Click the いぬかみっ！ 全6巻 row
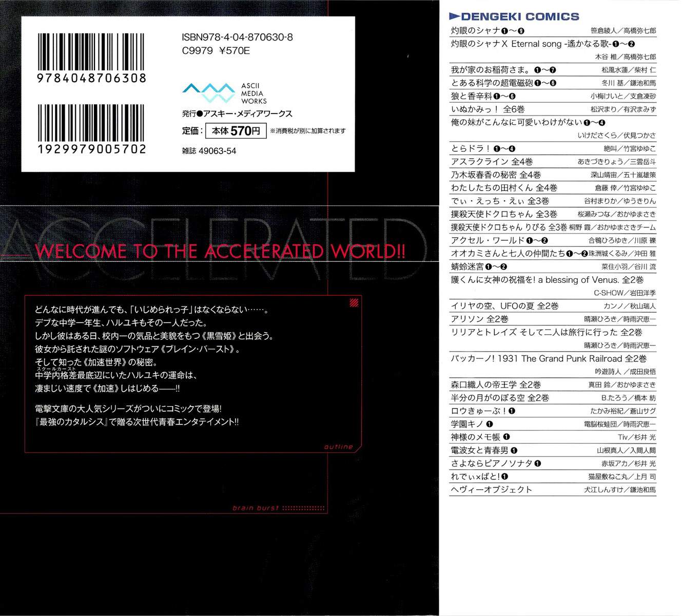The height and width of the screenshot is (616, 683). coord(553,109)
